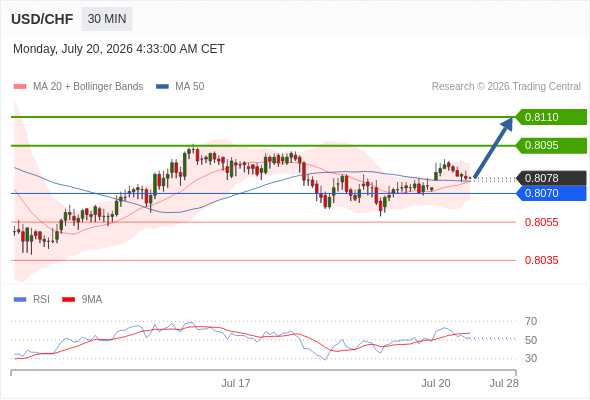
Task: Toggle the MA 50 legend label
Action: 190,87
